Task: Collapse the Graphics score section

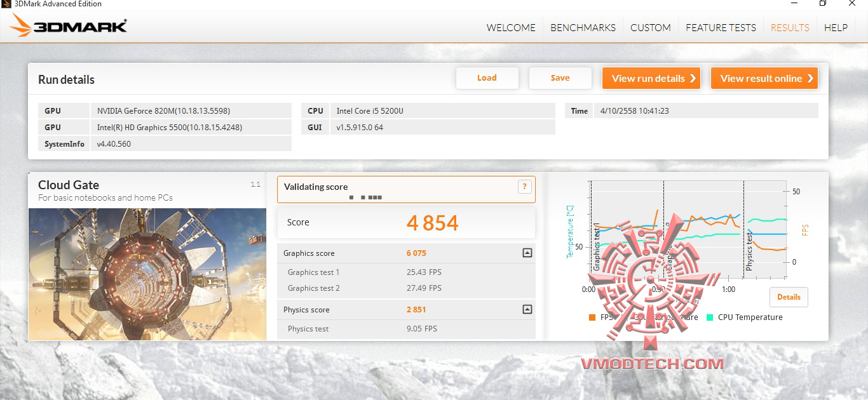Action: pos(527,253)
